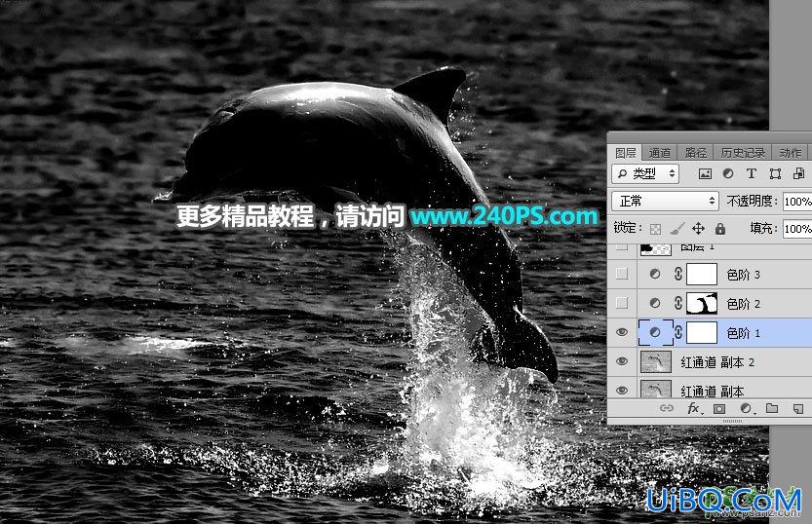812x524 pixels.
Task: Create a new layer group folder
Action: pyautogui.click(x=772, y=408)
